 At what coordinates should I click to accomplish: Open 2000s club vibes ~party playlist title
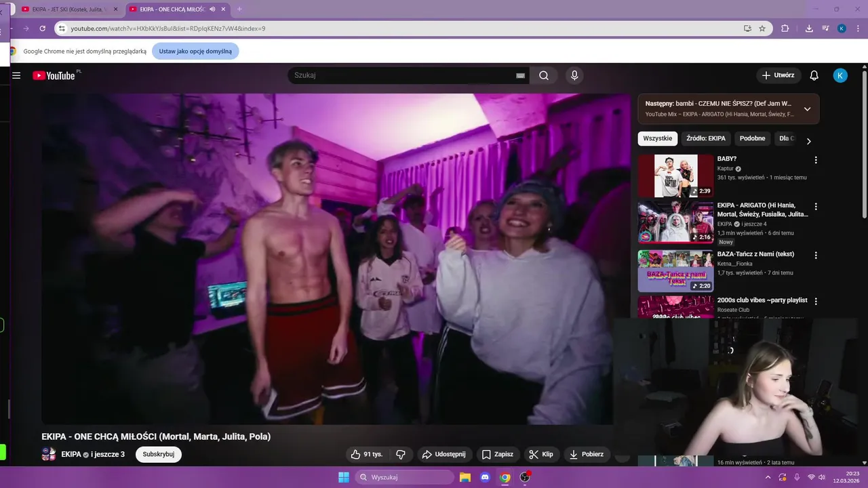click(x=762, y=300)
